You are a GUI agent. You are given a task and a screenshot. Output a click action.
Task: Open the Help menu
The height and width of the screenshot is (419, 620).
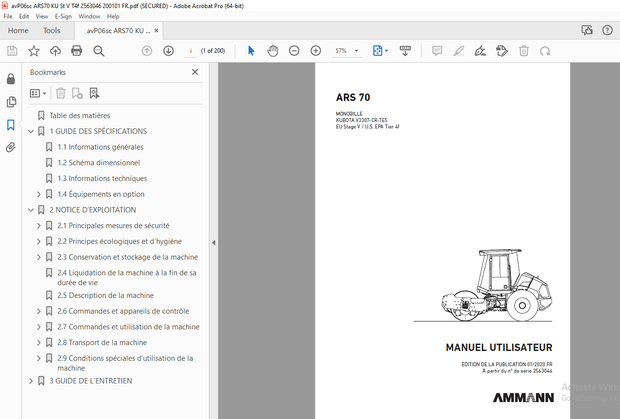pos(113,16)
